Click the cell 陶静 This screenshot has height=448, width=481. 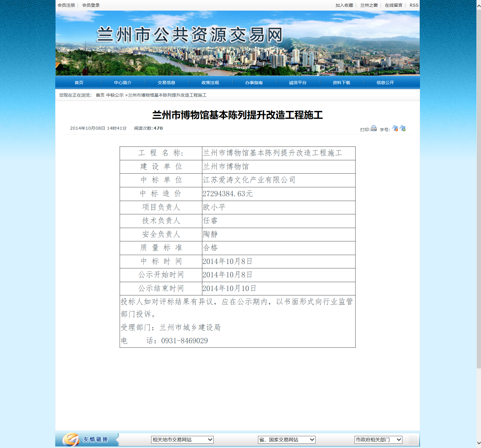pyautogui.click(x=210, y=234)
